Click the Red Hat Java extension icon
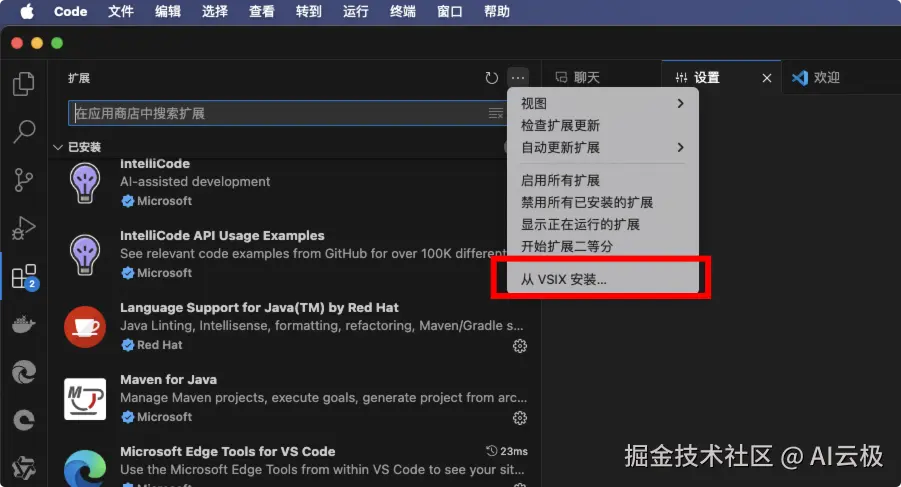Image resolution: width=901 pixels, height=487 pixels. [x=85, y=327]
